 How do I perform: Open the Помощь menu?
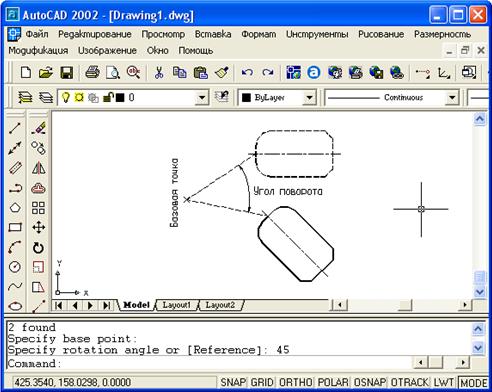[x=196, y=51]
